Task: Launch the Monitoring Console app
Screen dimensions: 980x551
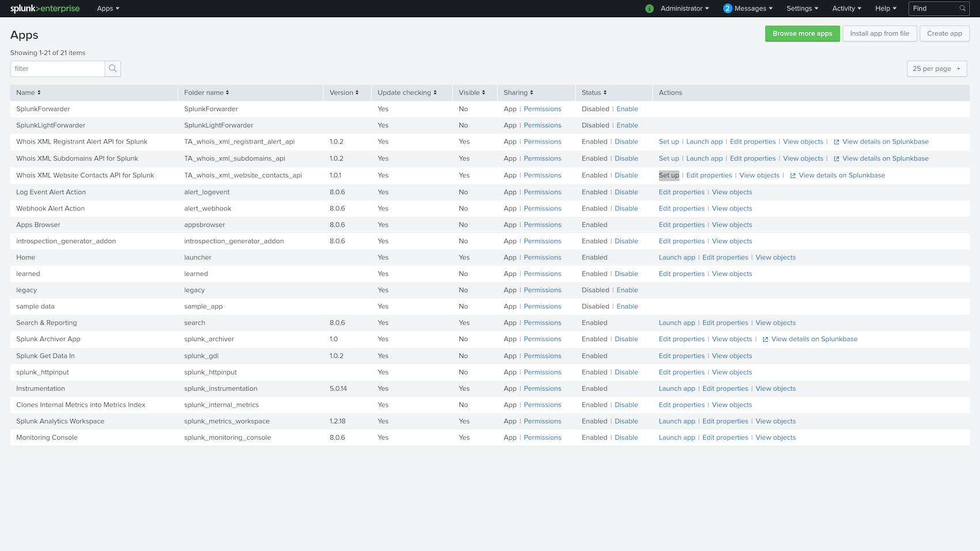Action: click(x=677, y=438)
